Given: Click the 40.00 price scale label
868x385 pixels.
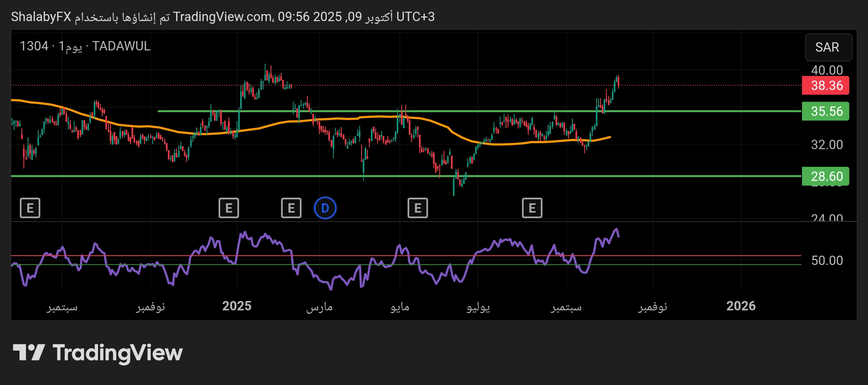Looking at the screenshot, I should tap(827, 70).
